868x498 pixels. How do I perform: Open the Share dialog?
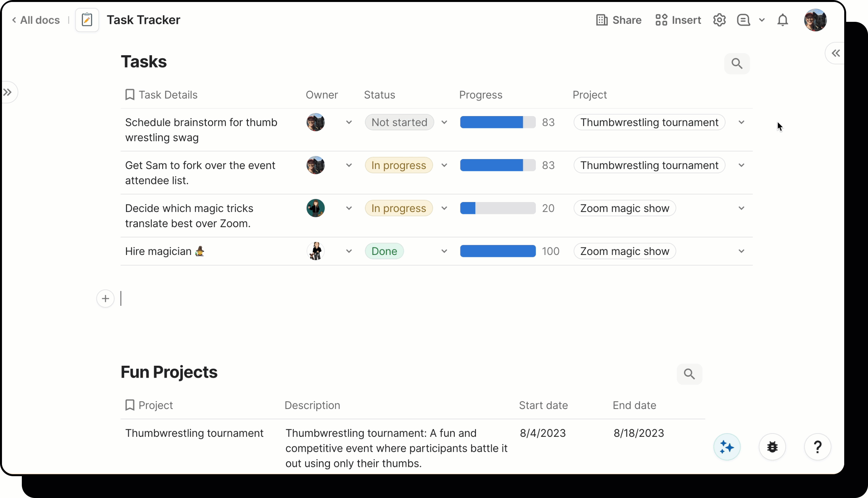pos(618,20)
